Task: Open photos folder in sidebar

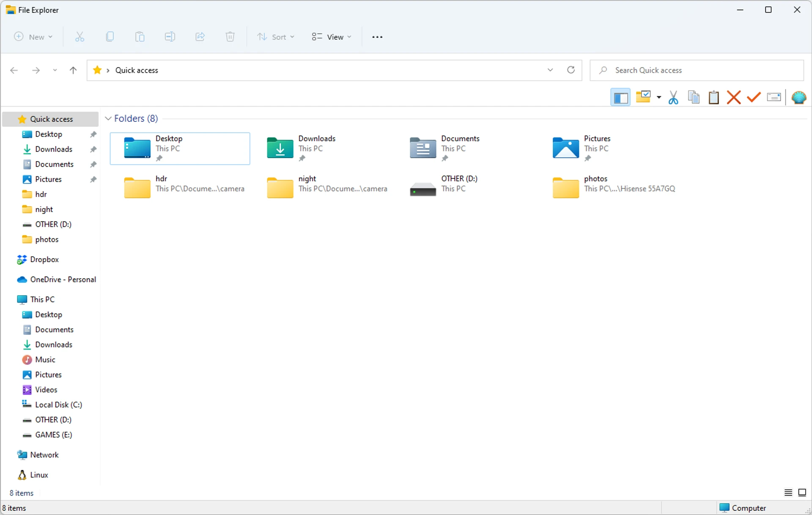Action: [47, 239]
